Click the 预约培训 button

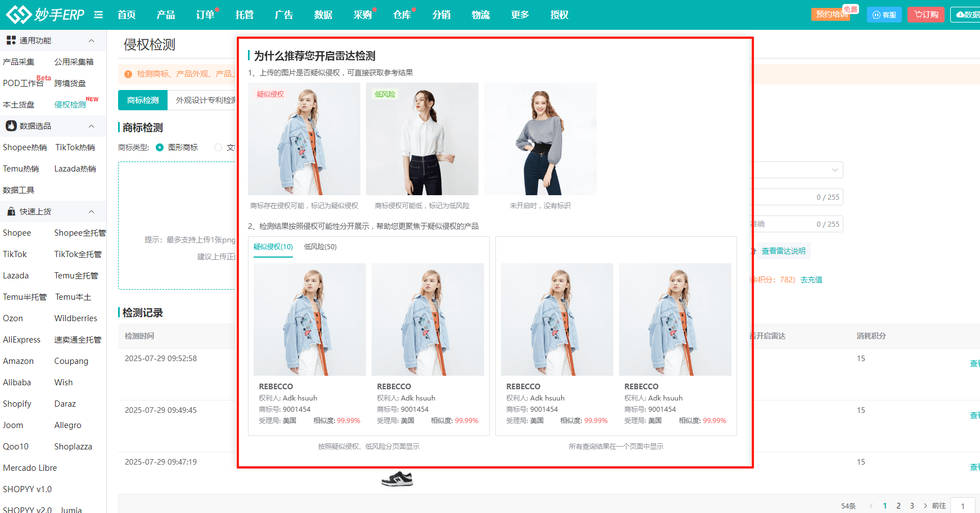[831, 14]
